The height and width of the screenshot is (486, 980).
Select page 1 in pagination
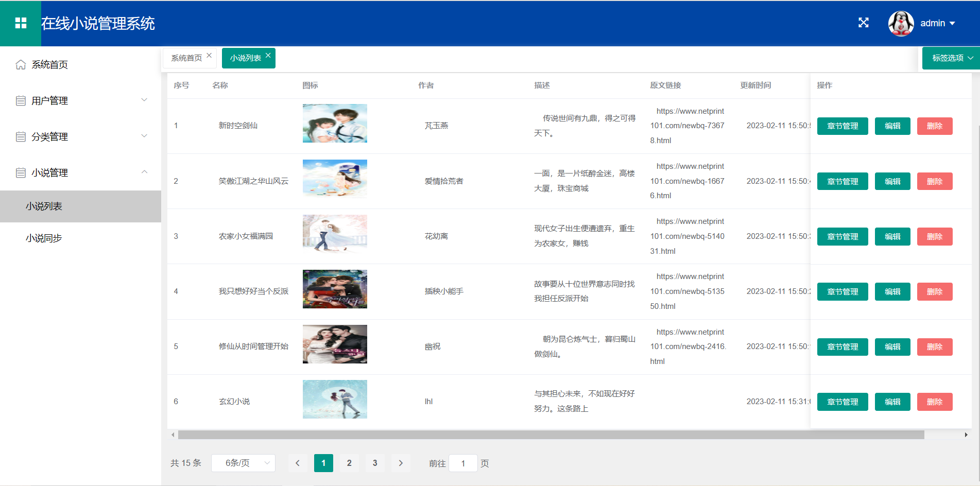pos(323,463)
